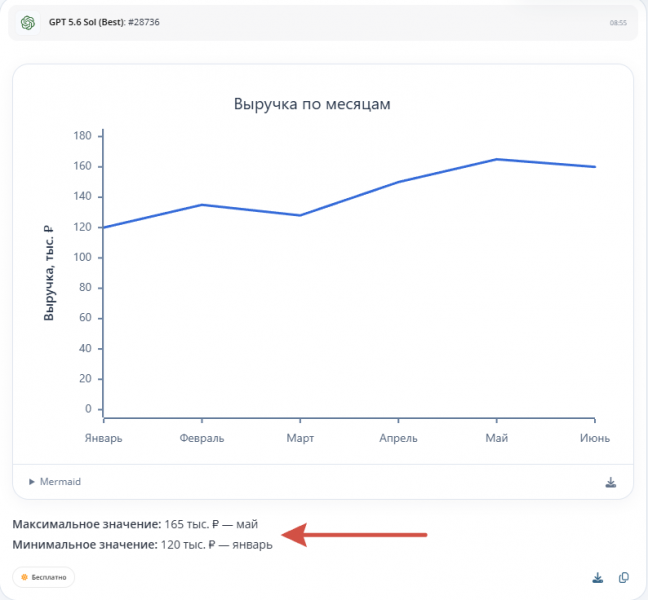Click the Март axis label
Screen dimensions: 648x600
coord(300,438)
